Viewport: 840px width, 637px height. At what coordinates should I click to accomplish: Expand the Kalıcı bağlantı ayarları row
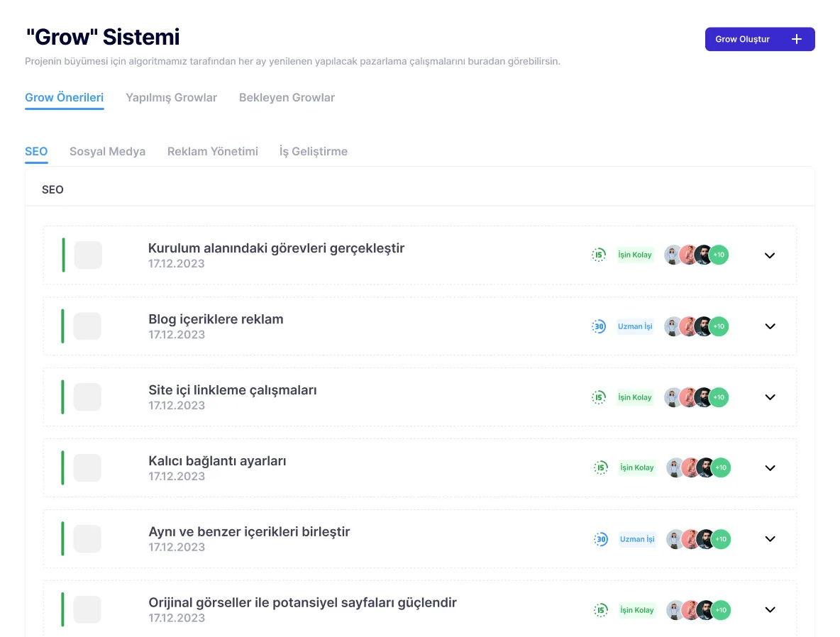(770, 467)
